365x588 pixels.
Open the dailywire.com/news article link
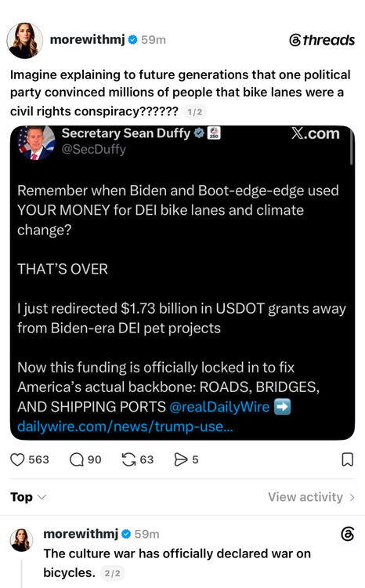pyautogui.click(x=125, y=426)
